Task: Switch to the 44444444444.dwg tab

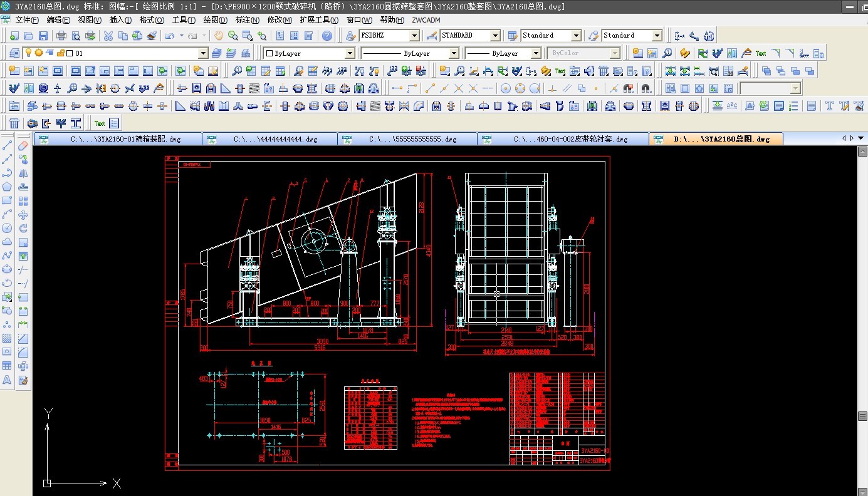Action: click(x=269, y=139)
